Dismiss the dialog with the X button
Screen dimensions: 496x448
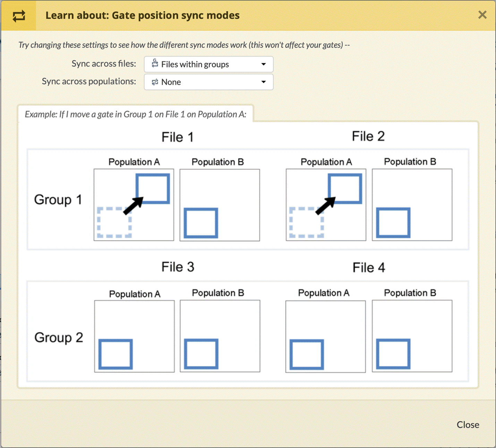[x=482, y=15]
